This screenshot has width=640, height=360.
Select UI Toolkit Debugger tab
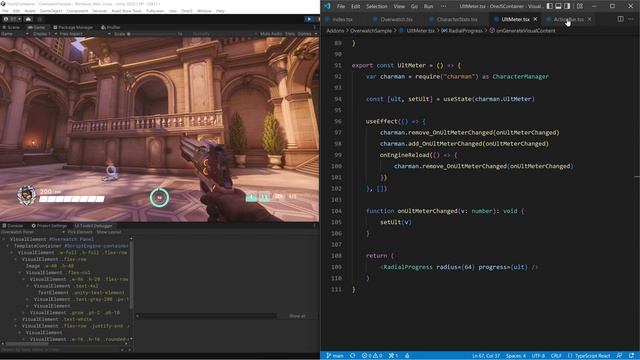click(93, 226)
